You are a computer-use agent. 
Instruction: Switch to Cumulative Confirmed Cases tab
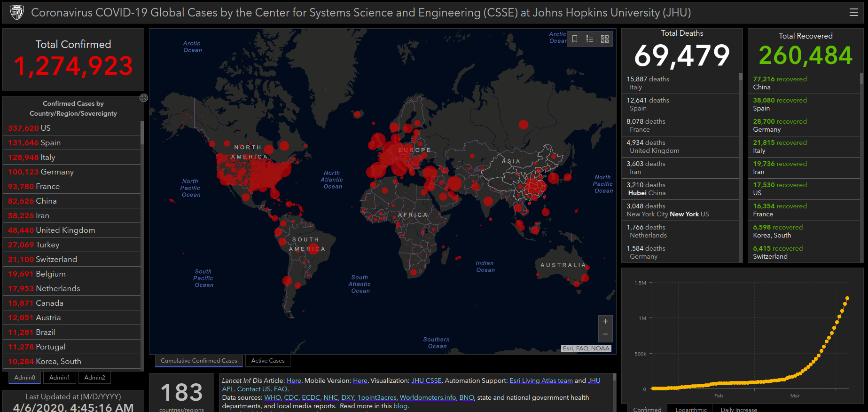click(x=199, y=361)
